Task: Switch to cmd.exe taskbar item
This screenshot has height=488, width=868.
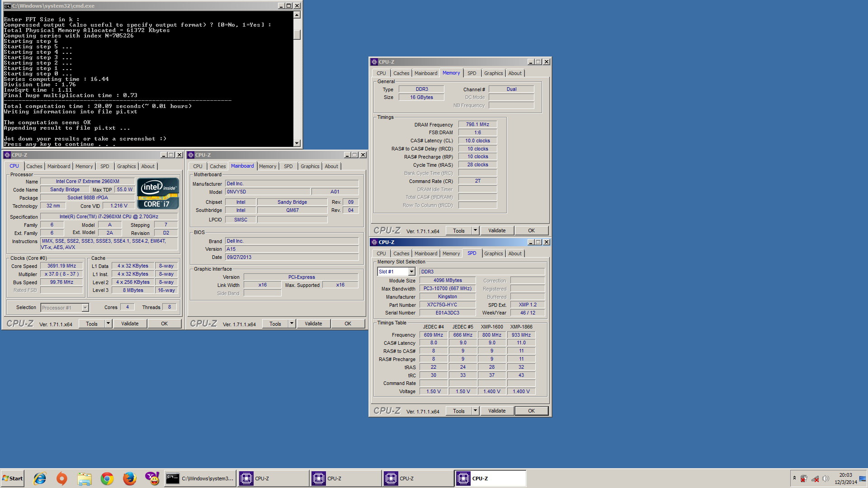Action: (x=200, y=479)
